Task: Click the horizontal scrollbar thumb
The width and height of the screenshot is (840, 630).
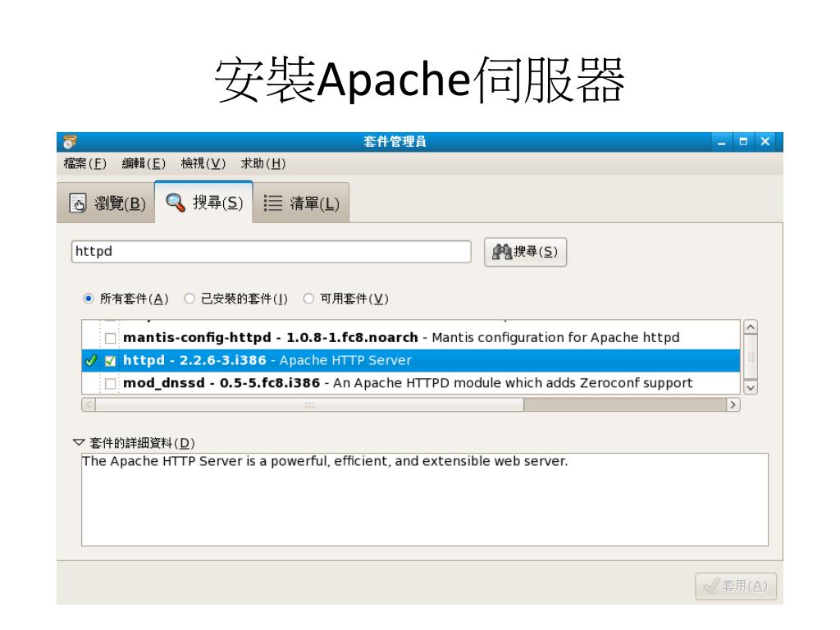Action: (309, 404)
